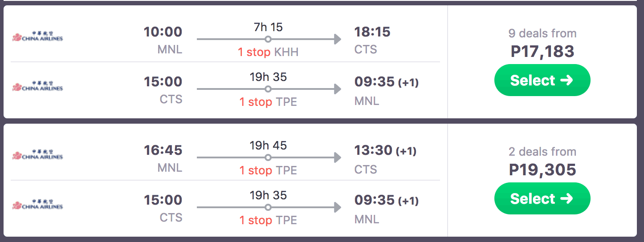644x242 pixels.
Task: Click the 1 stop KHH label
Action: click(x=268, y=52)
